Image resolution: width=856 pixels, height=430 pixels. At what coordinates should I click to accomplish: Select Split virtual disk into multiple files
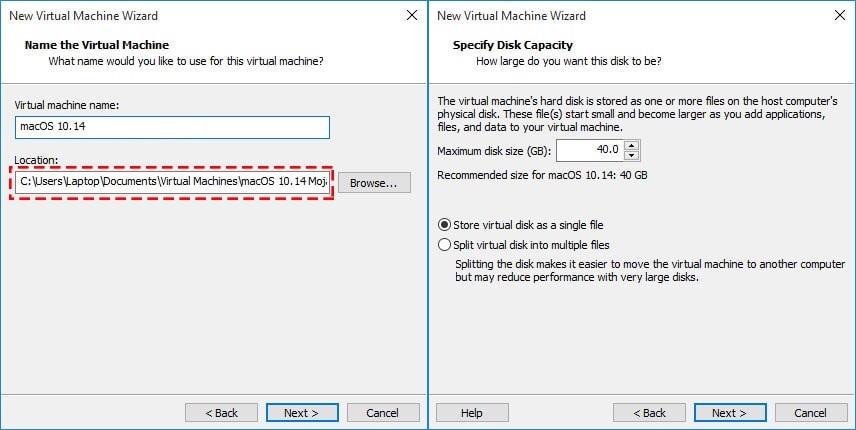[x=445, y=245]
